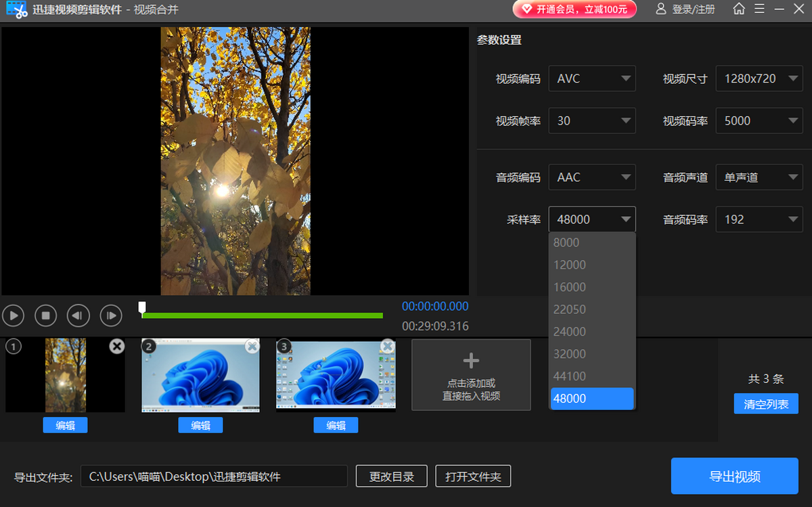This screenshot has width=812, height=507.
Task: Open the title bar hamburger menu
Action: (759, 9)
